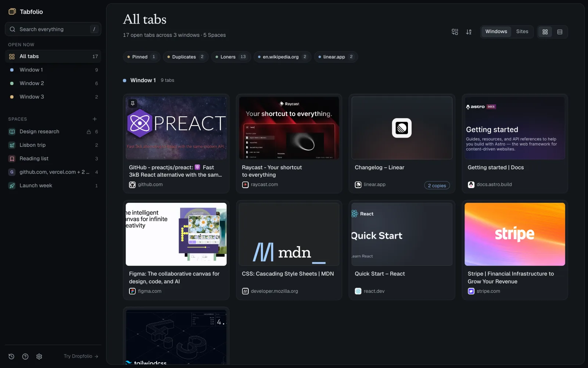The height and width of the screenshot is (368, 588).
Task: Open Window 3 in sidebar
Action: point(53,97)
